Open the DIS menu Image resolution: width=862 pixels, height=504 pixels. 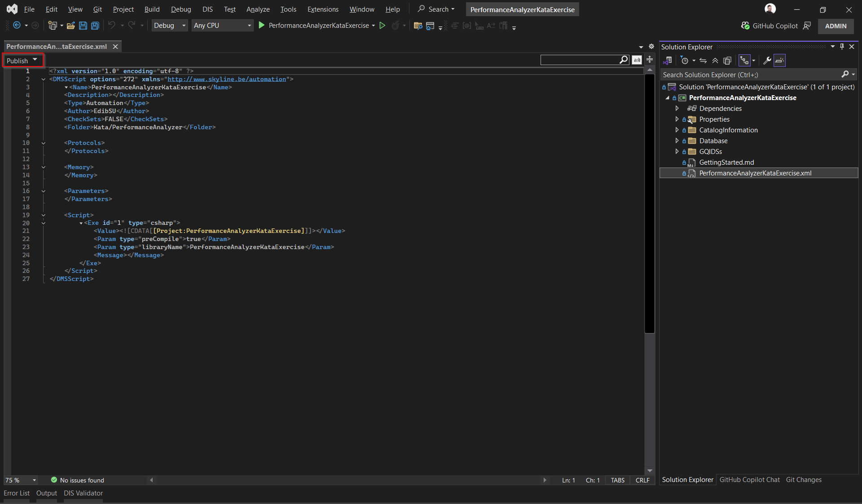pos(207,9)
